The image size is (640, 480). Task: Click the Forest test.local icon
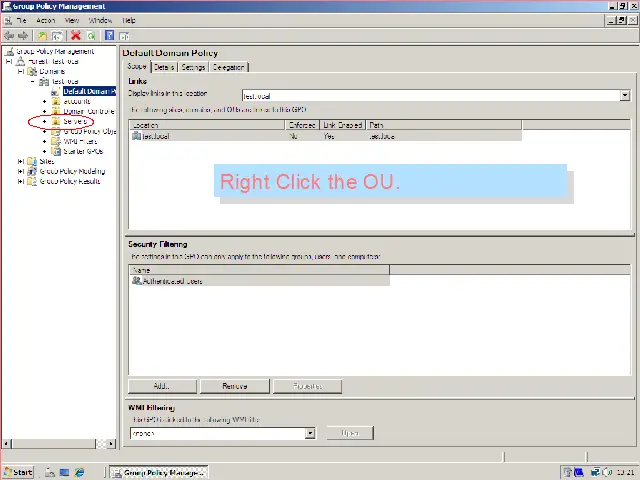point(21,62)
